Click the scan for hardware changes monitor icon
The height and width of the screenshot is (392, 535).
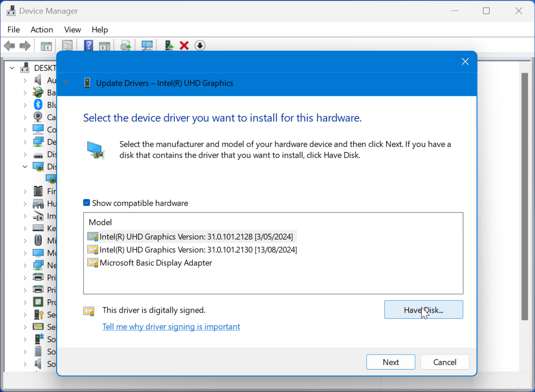(x=147, y=45)
